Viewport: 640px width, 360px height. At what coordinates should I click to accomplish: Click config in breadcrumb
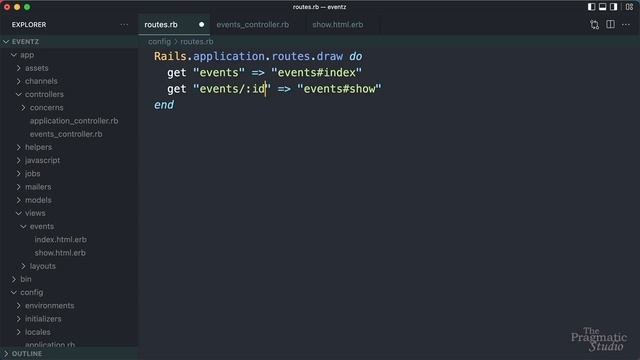tap(159, 42)
